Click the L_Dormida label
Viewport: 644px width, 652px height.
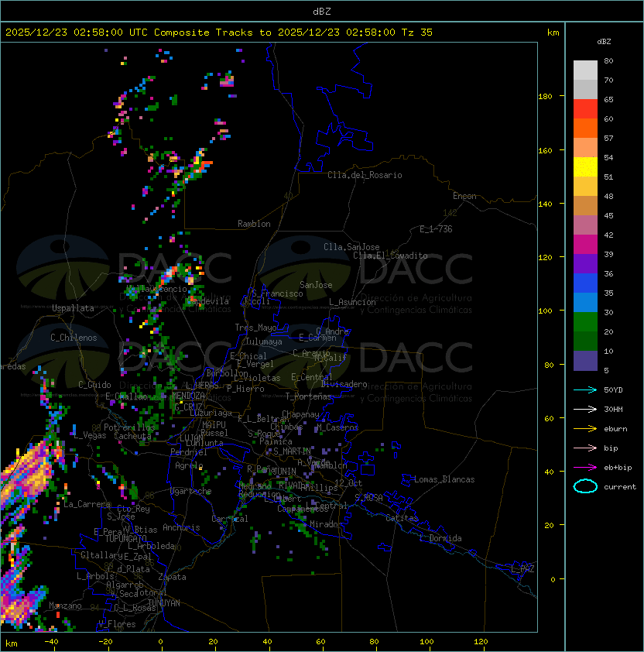pos(440,538)
